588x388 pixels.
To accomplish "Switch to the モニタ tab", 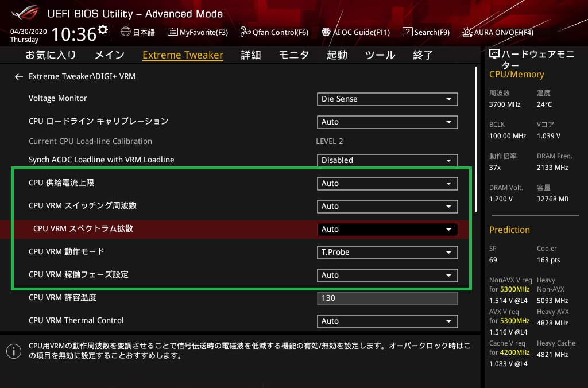I will tap(294, 55).
